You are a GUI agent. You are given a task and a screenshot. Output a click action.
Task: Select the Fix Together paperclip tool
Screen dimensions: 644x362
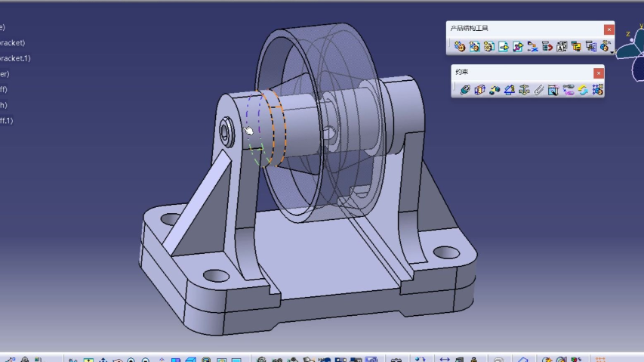point(538,90)
